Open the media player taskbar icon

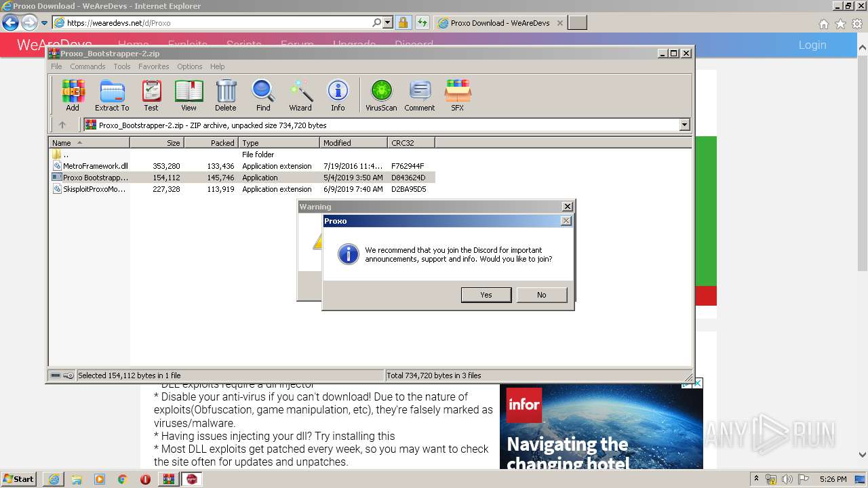tap(100, 479)
